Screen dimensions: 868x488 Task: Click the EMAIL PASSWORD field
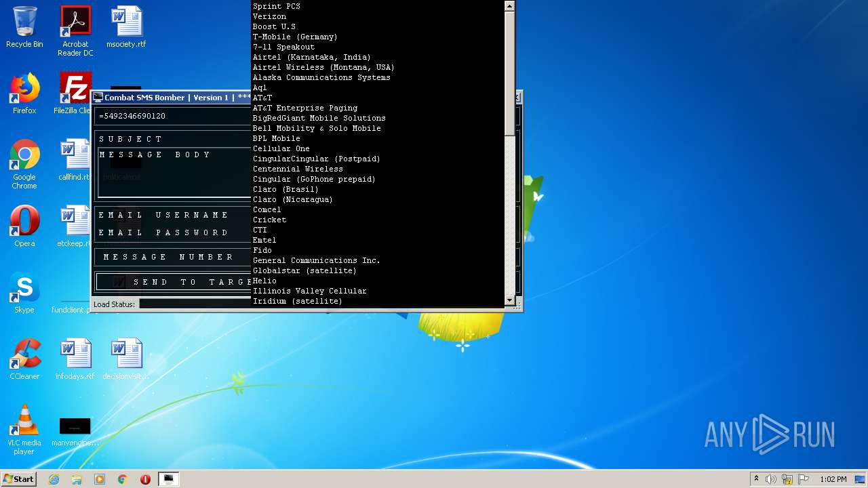pos(174,232)
